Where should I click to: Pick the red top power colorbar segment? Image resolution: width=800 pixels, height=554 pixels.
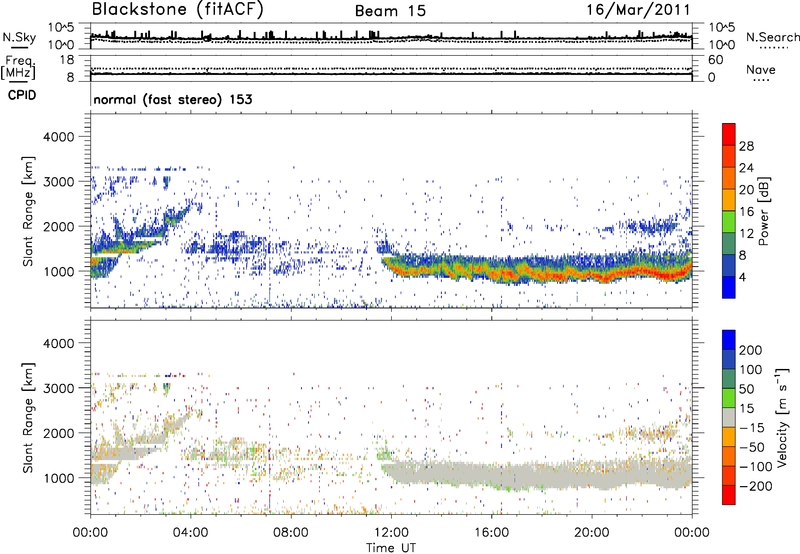coord(729,135)
